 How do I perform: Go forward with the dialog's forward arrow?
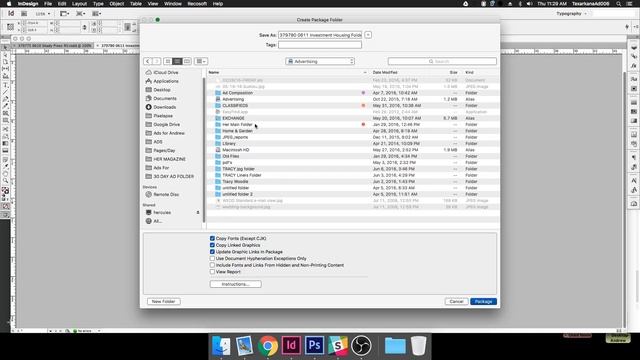[156, 61]
